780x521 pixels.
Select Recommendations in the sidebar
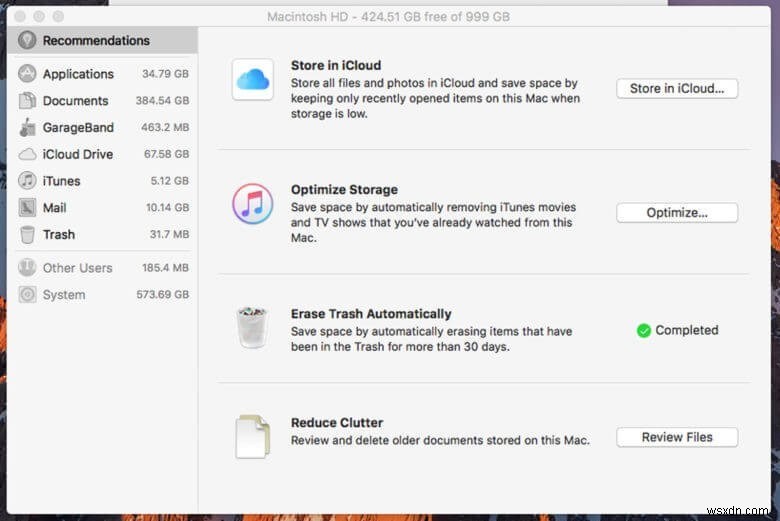(x=102, y=40)
